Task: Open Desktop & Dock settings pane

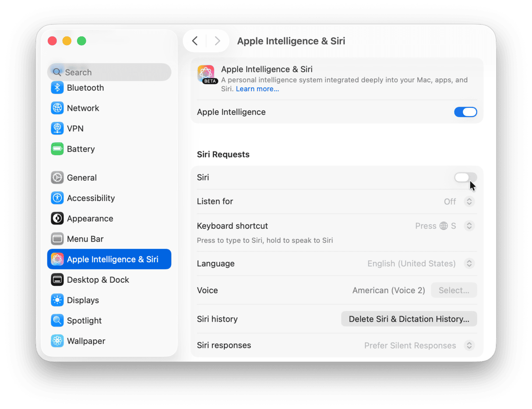Action: tap(98, 280)
